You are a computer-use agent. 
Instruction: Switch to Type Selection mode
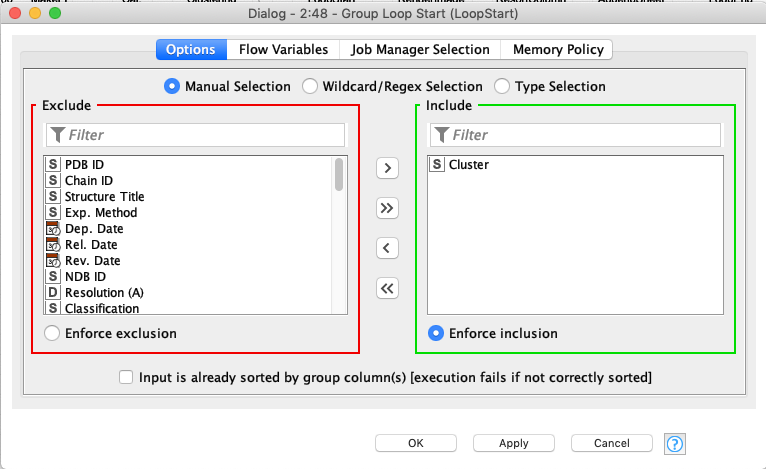[x=502, y=87]
